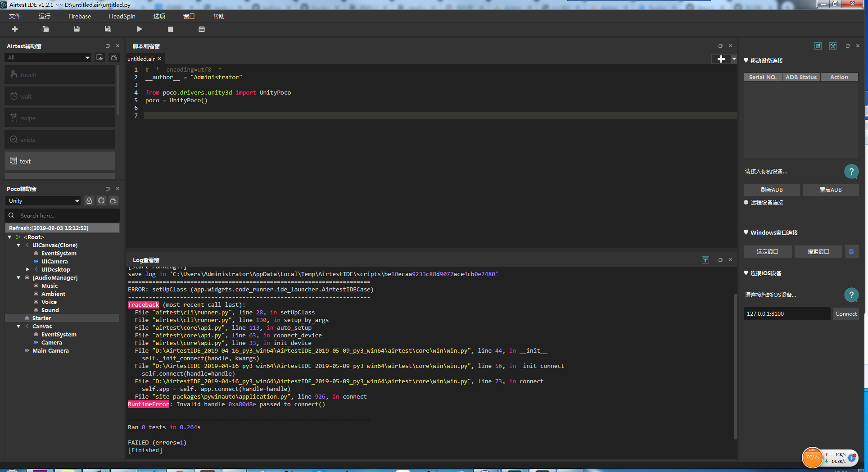Click the window region select icon
The width and height of the screenshot is (868, 472).
click(852, 251)
